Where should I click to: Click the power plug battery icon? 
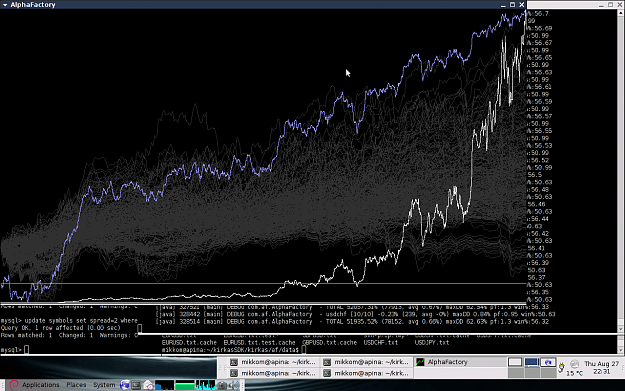(x=562, y=367)
